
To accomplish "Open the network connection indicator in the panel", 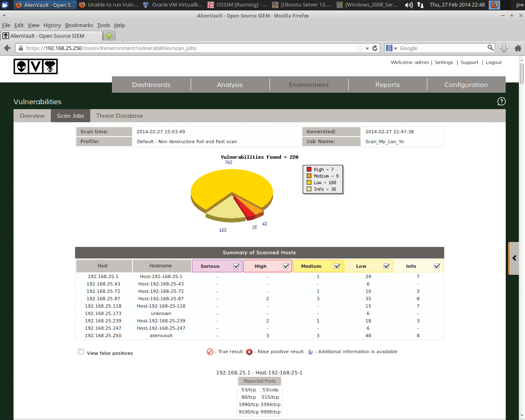I will point(420,5).
